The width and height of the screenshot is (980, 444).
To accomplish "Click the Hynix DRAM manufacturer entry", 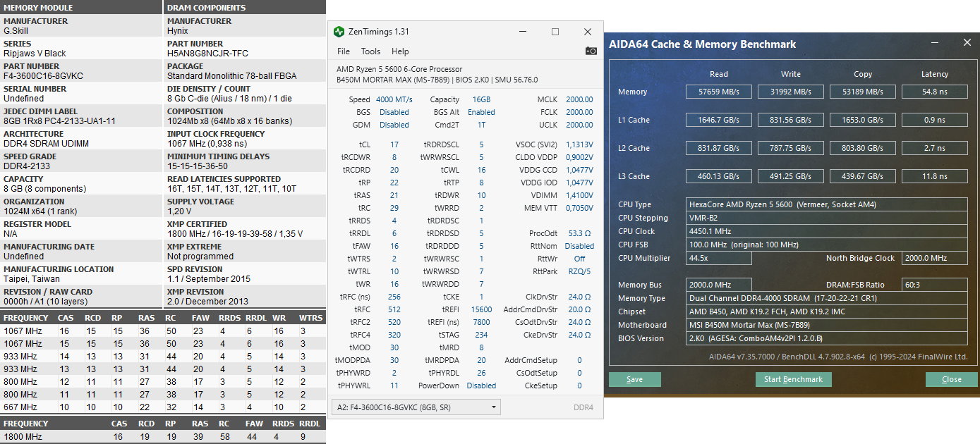I will point(177,31).
